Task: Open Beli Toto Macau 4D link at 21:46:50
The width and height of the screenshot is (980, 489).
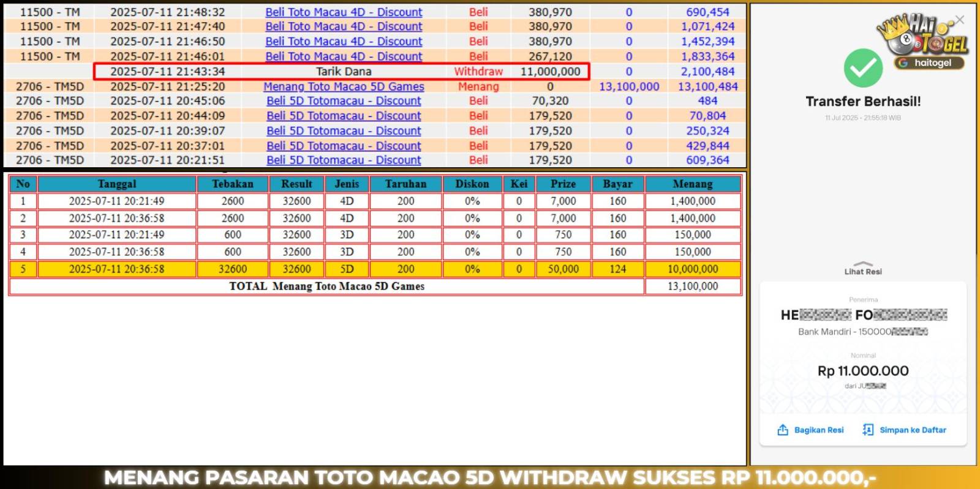Action: 344,41
